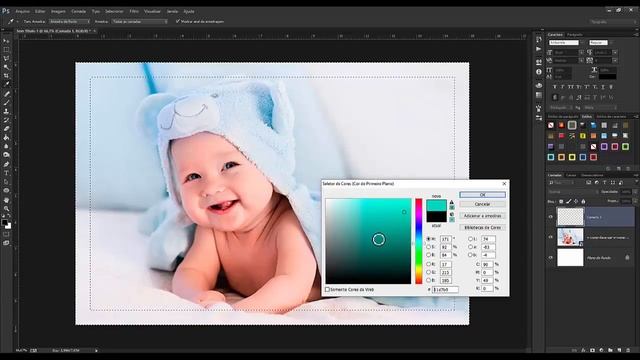Select the Lasso tool
The height and width of the screenshot is (360, 640).
click(x=6, y=58)
